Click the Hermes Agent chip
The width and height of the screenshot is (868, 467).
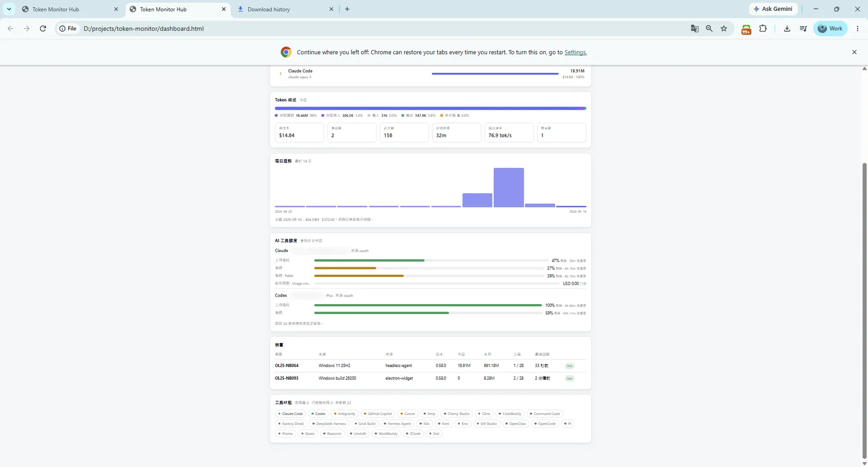[398, 424]
